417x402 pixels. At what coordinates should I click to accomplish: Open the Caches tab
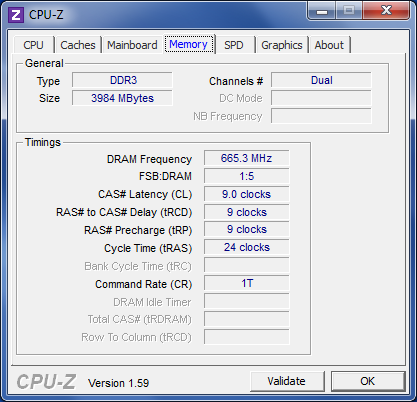78,45
